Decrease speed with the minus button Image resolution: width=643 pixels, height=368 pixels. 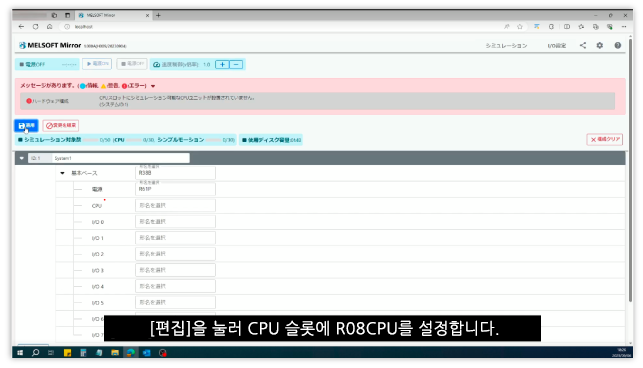(x=236, y=64)
